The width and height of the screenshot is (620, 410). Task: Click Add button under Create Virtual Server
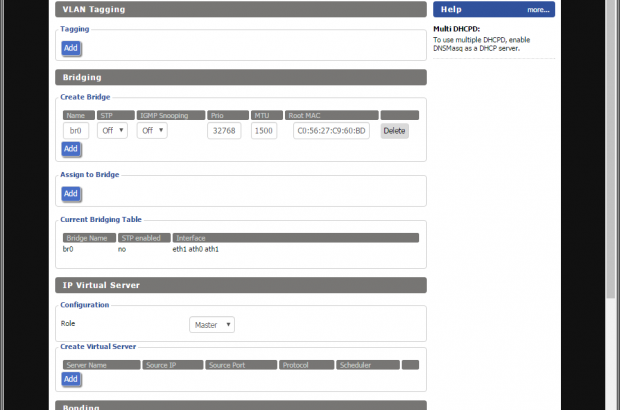70,379
